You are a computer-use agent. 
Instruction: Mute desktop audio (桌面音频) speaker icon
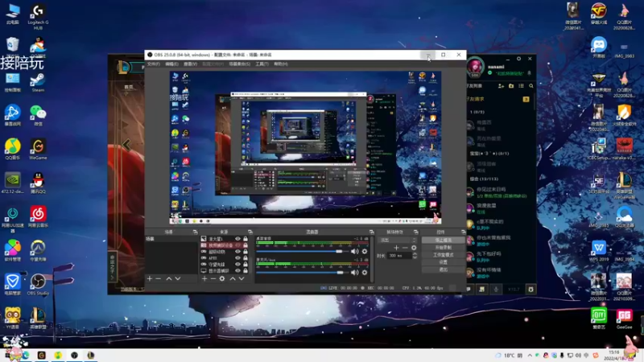click(355, 251)
